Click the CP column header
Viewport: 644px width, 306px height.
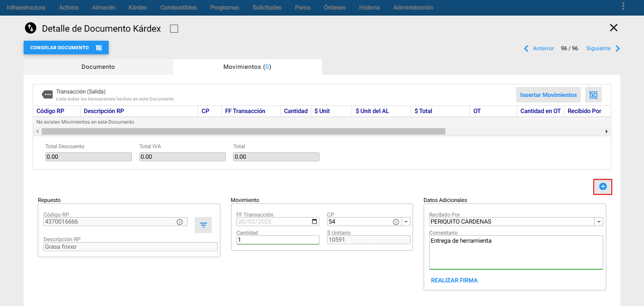pos(209,111)
